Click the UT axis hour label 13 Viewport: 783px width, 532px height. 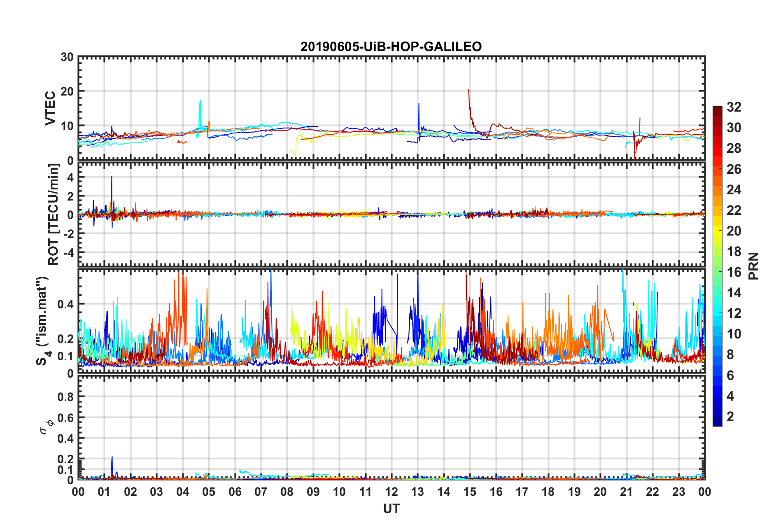coord(417,492)
